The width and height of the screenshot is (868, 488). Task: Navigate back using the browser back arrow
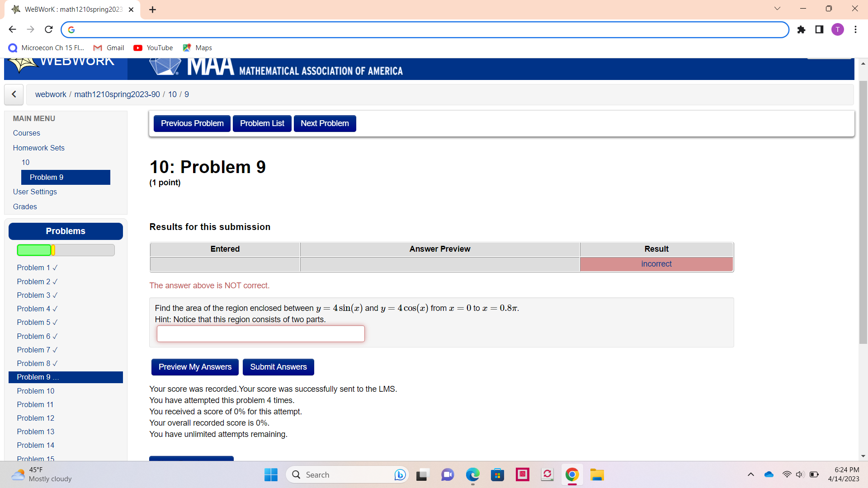tap(12, 29)
